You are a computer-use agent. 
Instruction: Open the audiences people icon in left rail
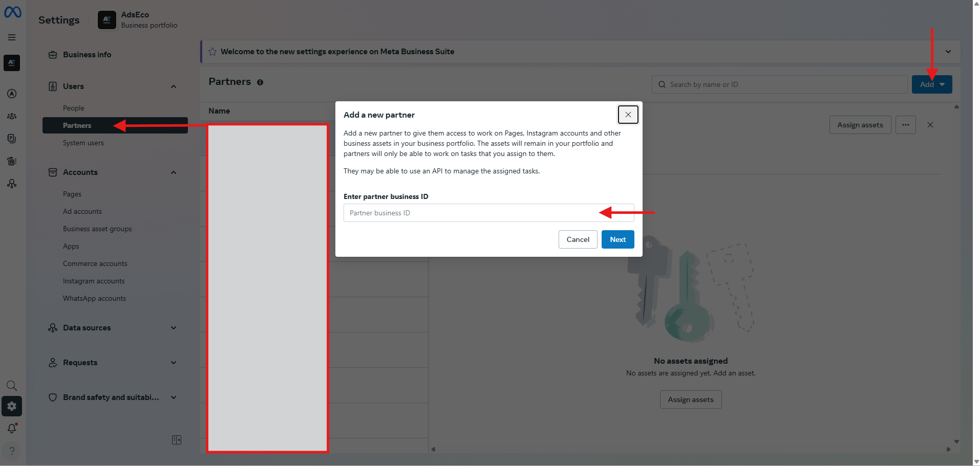click(12, 116)
